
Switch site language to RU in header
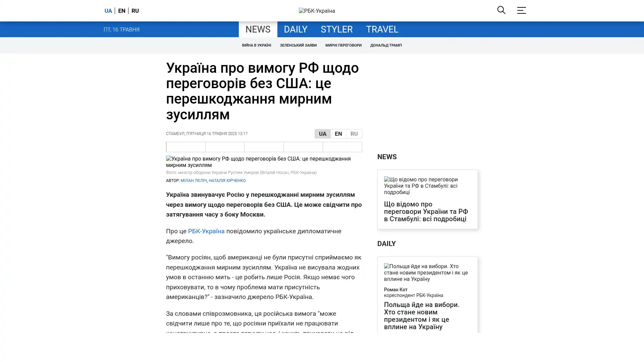click(x=135, y=11)
